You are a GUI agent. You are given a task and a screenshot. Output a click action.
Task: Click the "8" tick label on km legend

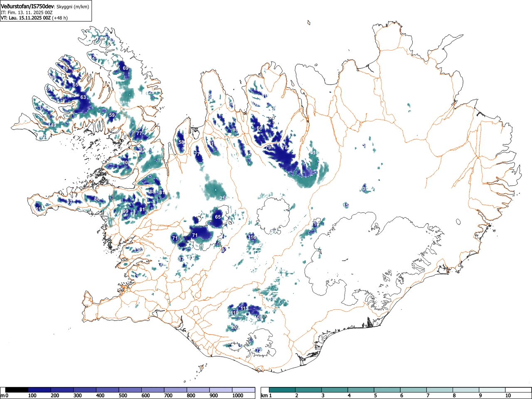pyautogui.click(x=454, y=396)
